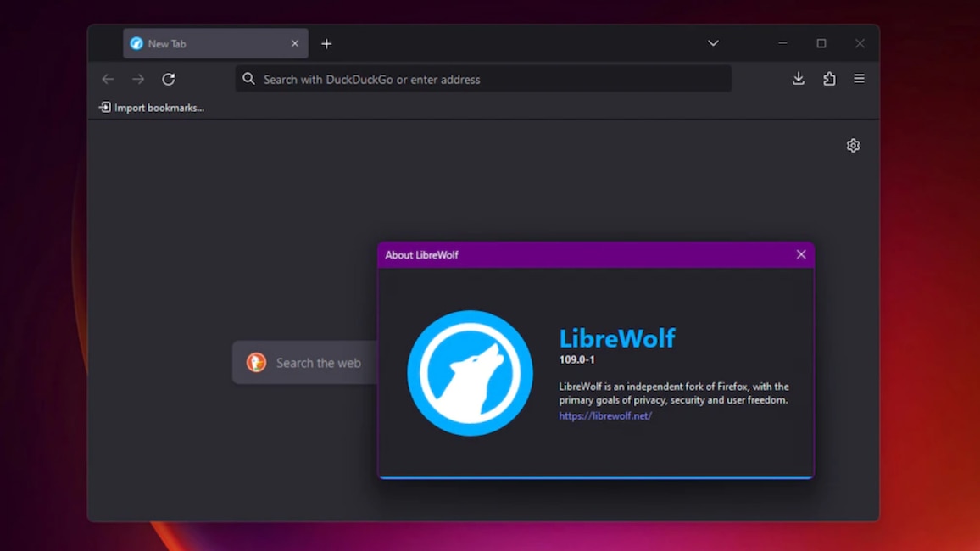Click the LibreWolf wolf logo
Viewport: 980px width, 551px height.
click(x=470, y=373)
